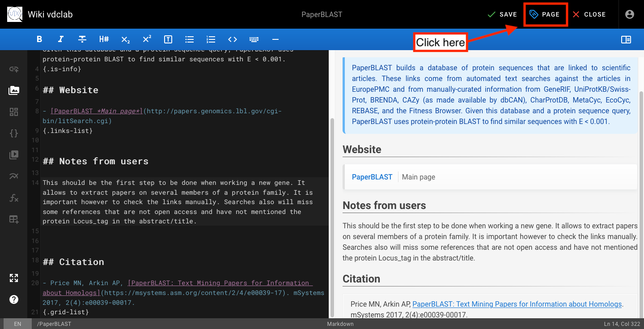
Task: Click the PaperBLAST page title in header
Action: coord(322,14)
